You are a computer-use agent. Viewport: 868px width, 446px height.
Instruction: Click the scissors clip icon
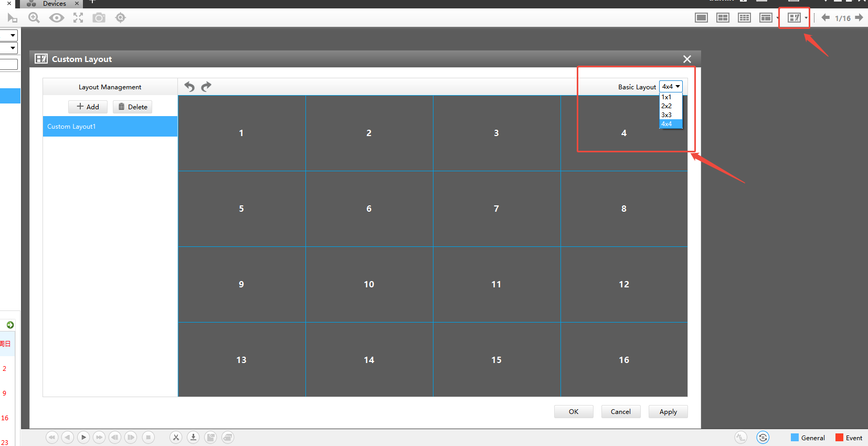point(176,437)
